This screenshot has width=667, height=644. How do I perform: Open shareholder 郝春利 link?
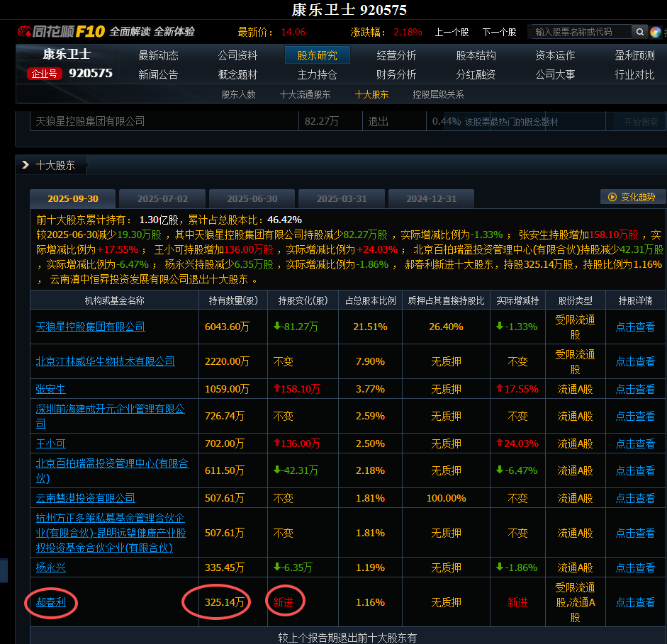point(50,602)
